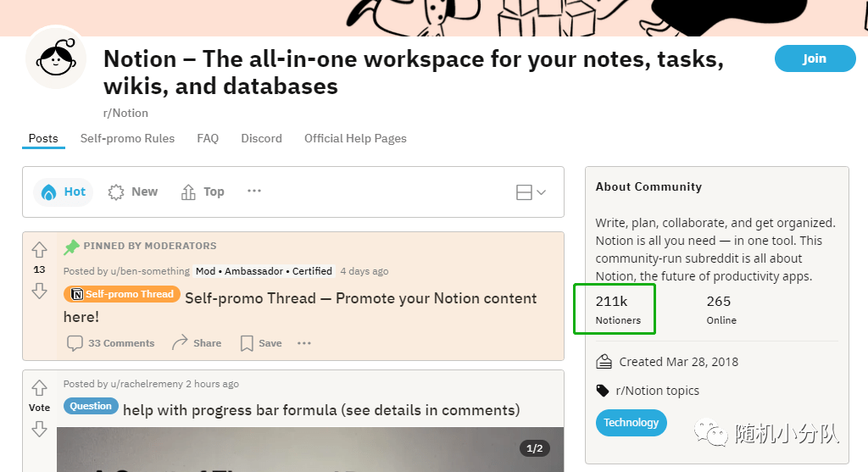Screen dimensions: 868x472
Task: Join the r/Notion community
Action: pos(815,58)
